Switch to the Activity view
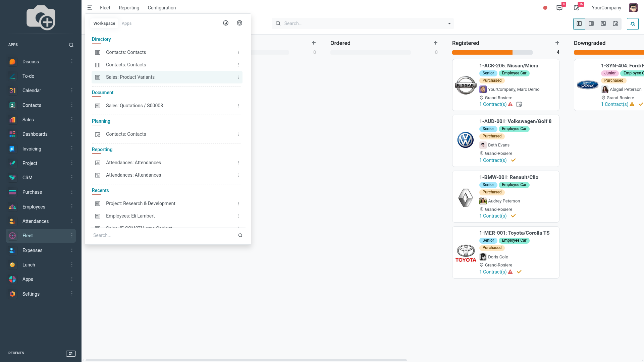This screenshot has width=644, height=362. 615,24
